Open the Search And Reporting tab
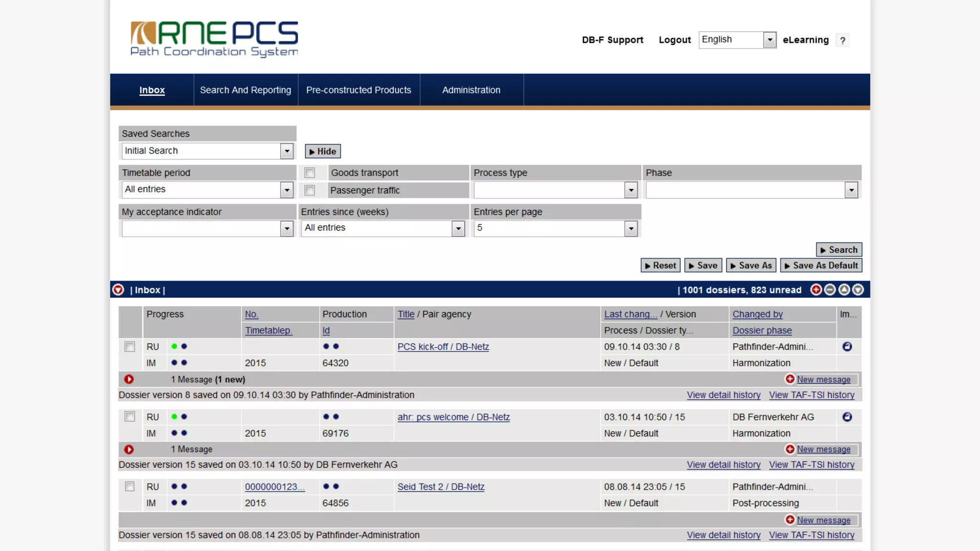This screenshot has height=551, width=980. coord(245,90)
